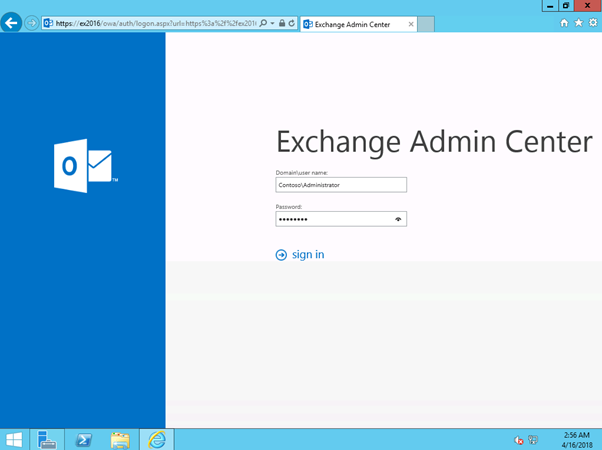The height and width of the screenshot is (450, 602).
Task: Open File Explorer from the taskbar
Action: click(x=120, y=440)
